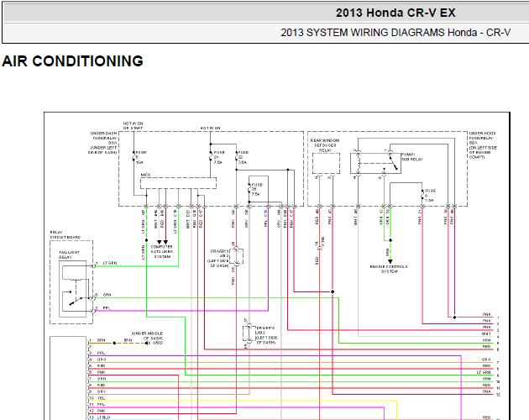Click the 'FUSE 21 7.5A' label
Screen dimensions: 529x420
click(x=219, y=157)
